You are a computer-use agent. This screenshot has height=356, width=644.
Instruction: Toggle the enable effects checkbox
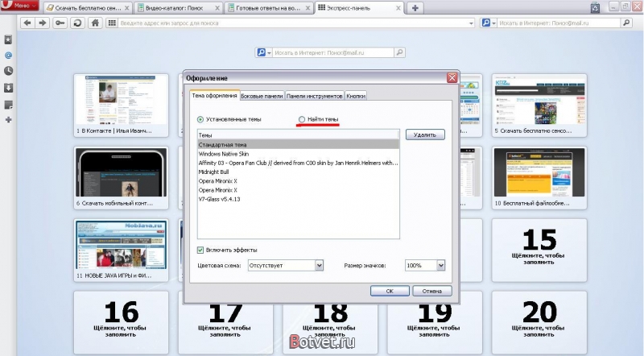pyautogui.click(x=200, y=250)
